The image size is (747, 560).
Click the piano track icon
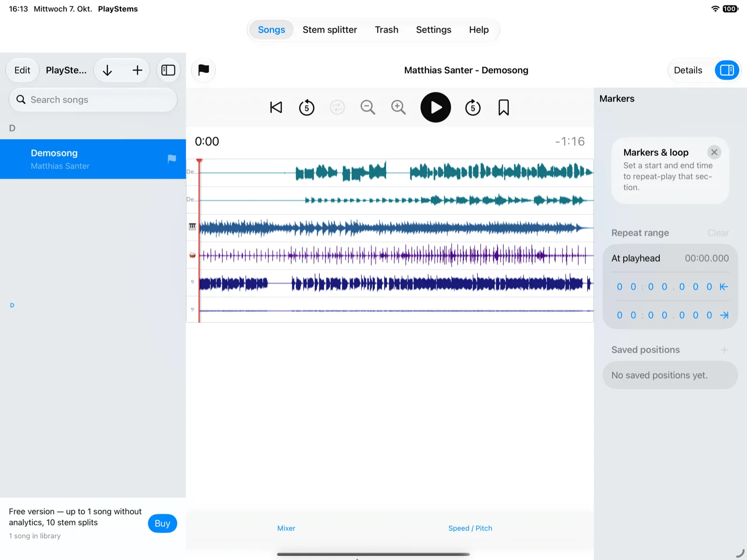[x=192, y=227]
